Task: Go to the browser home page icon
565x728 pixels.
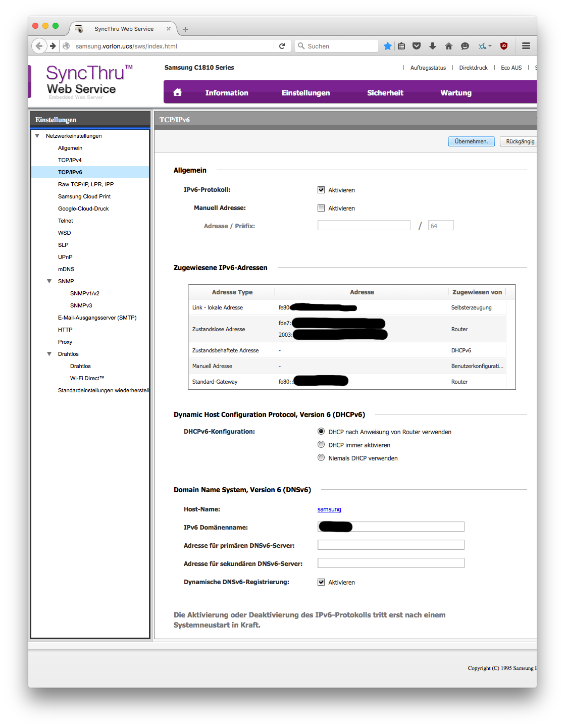Action: [449, 46]
